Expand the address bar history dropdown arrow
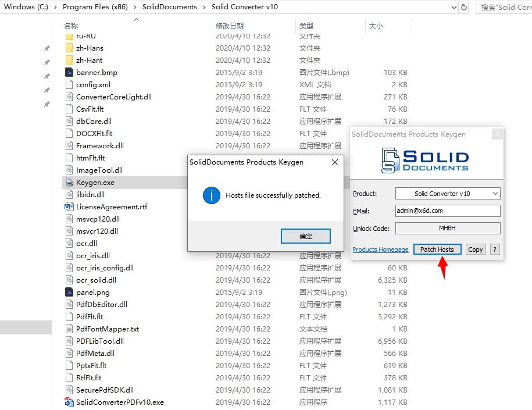 [454, 7]
